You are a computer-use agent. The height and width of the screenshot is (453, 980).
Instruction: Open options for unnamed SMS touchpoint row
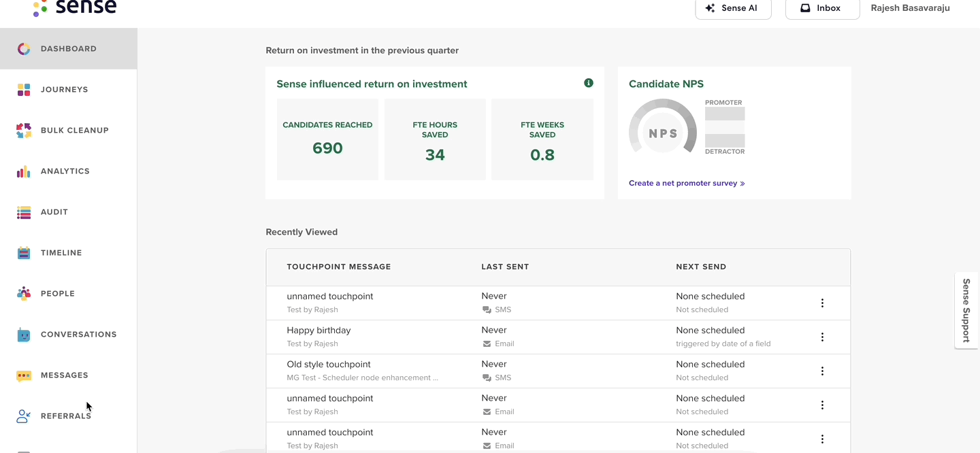point(822,303)
